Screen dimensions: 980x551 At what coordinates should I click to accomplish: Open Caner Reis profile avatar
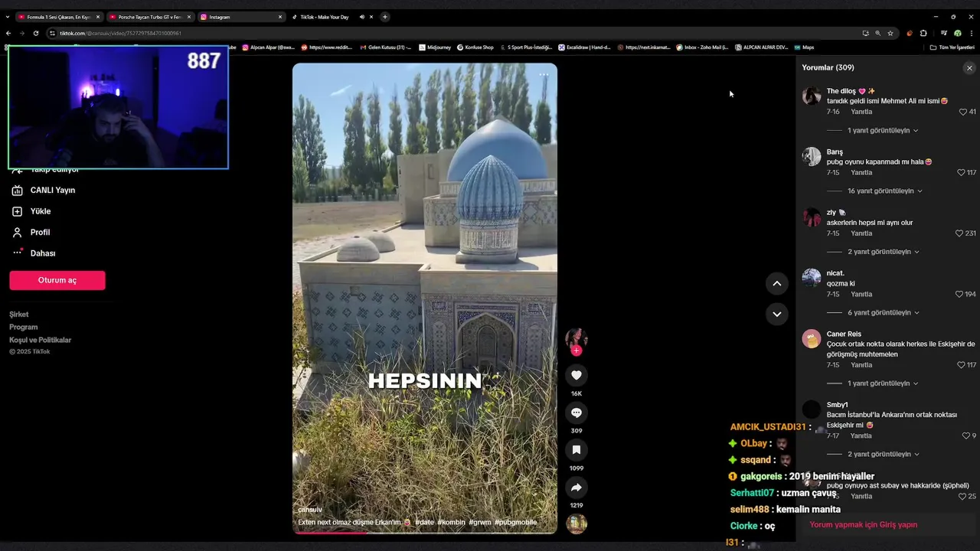(812, 339)
